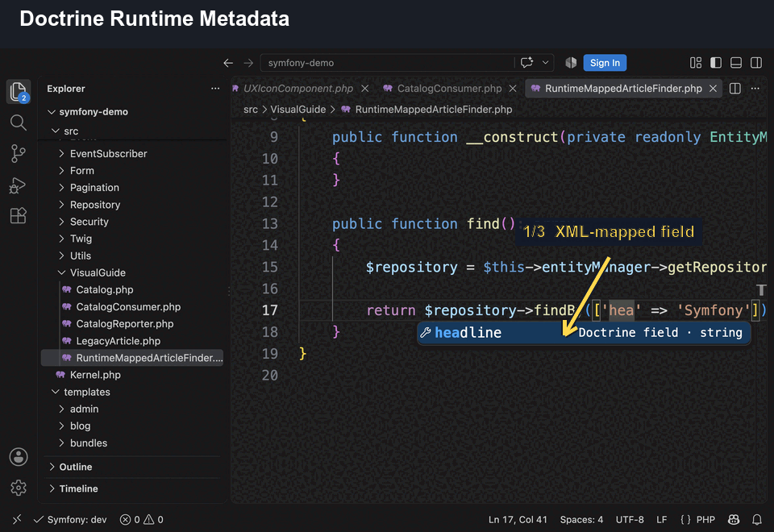This screenshot has height=532, width=774.
Task: Click the remote window indicator in status bar
Action: point(17,519)
